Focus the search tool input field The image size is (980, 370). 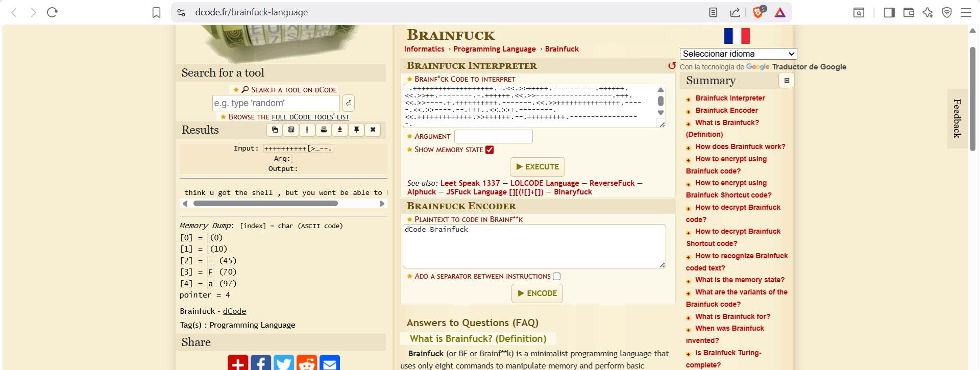276,103
